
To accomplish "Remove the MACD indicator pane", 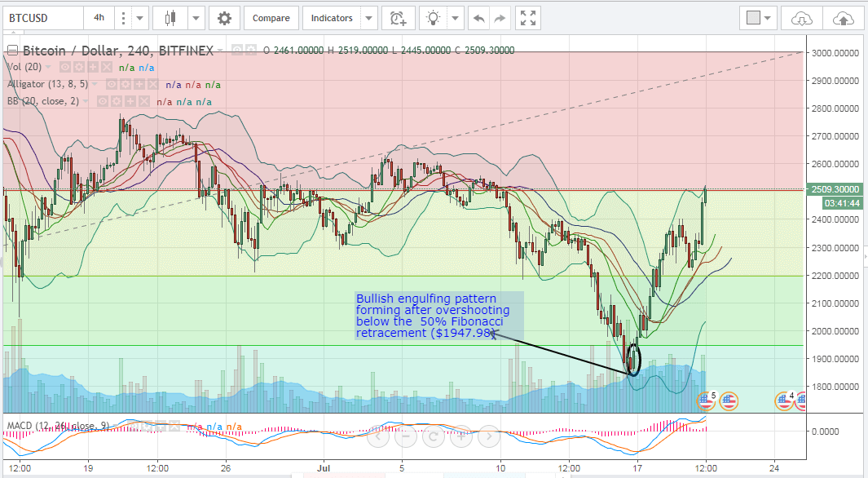I will (174, 427).
